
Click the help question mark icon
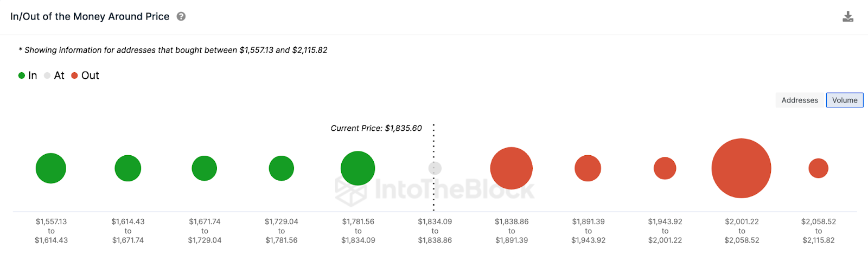[x=181, y=17]
